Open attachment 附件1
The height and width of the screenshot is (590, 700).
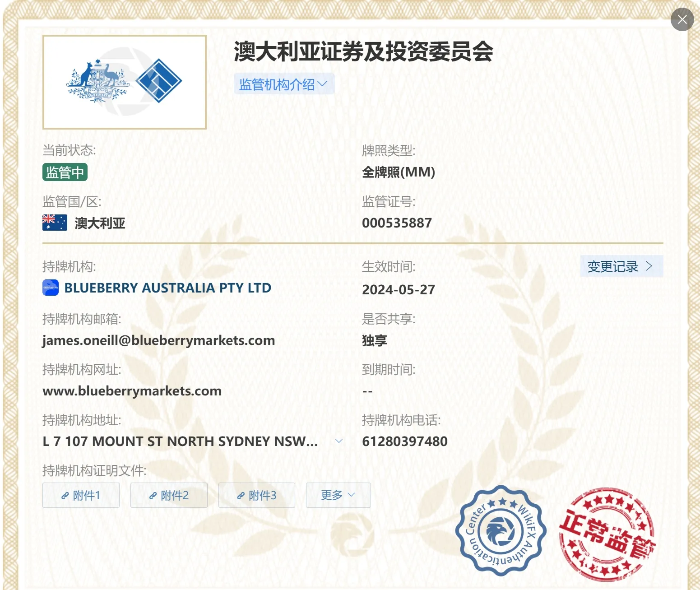[x=81, y=495]
